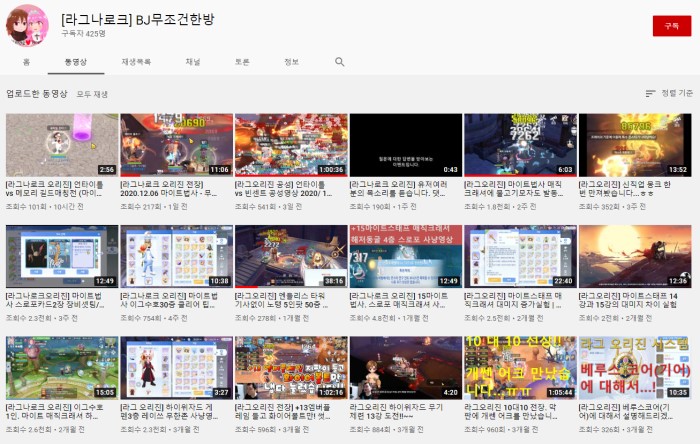Open title '신직업 몽크 한번 만져봤습니다'

point(625,189)
